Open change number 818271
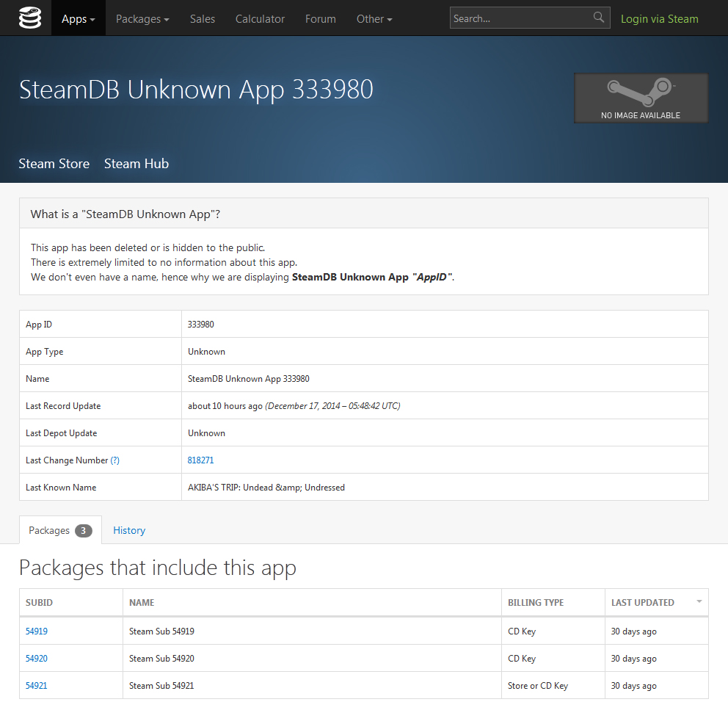The image size is (728, 713). pyautogui.click(x=200, y=460)
